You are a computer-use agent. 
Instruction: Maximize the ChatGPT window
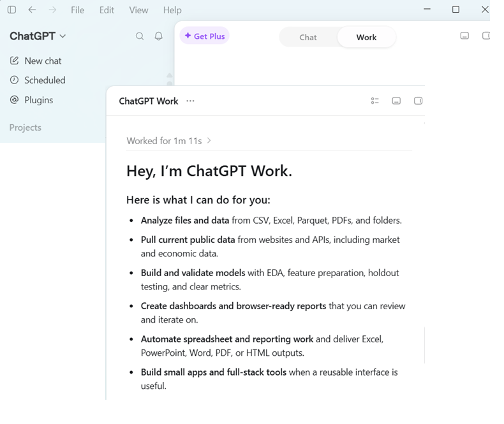pos(456,10)
